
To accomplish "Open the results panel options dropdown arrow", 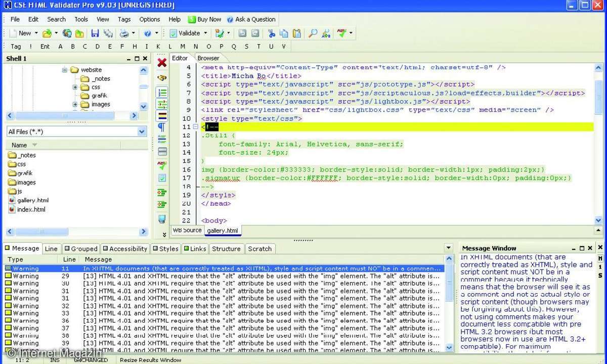I will (x=448, y=248).
